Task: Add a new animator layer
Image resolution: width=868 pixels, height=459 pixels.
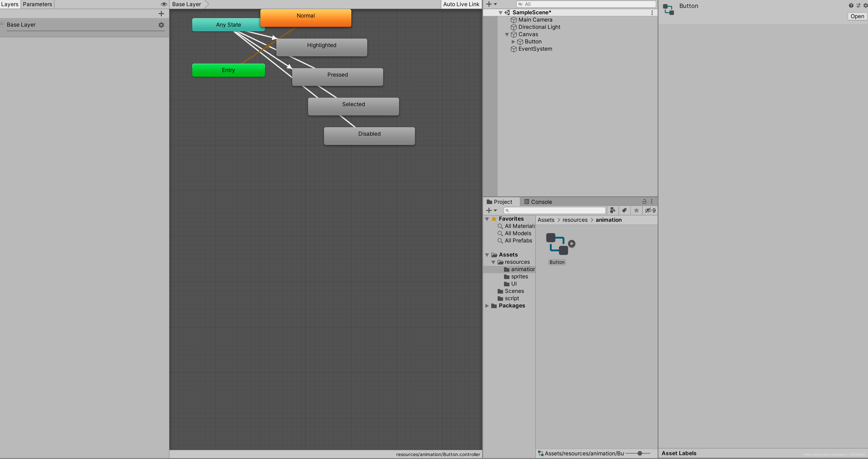Action: click(161, 13)
